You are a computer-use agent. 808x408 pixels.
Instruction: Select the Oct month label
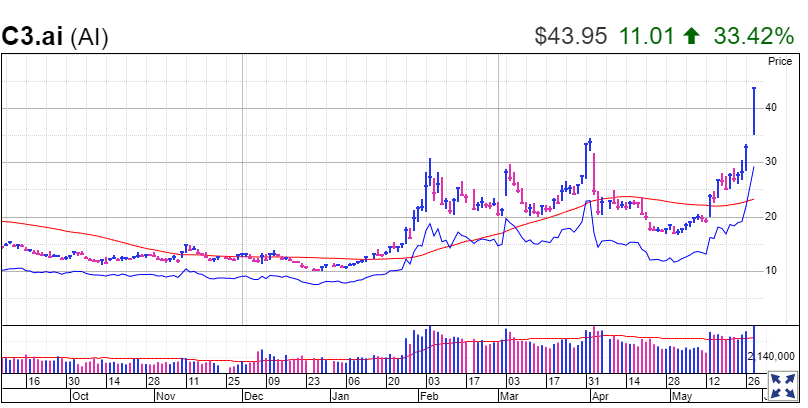coord(80,397)
